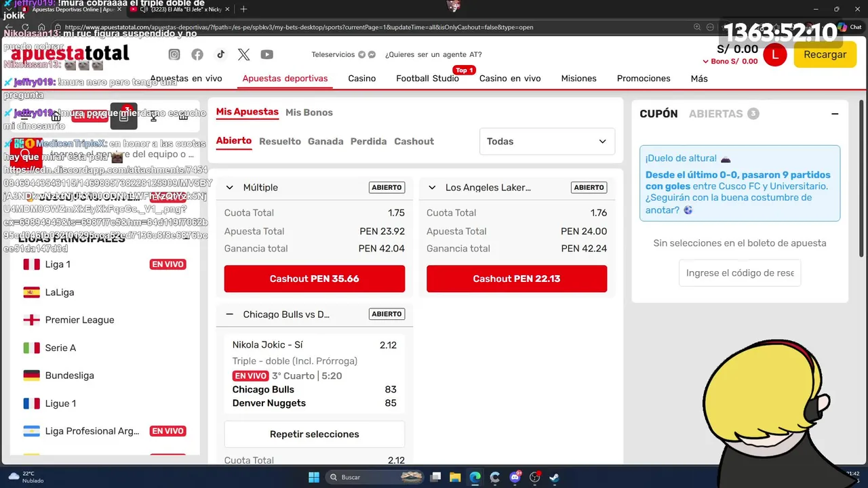This screenshot has width=868, height=488.
Task: Select the Abierto bets filter
Action: [234, 141]
